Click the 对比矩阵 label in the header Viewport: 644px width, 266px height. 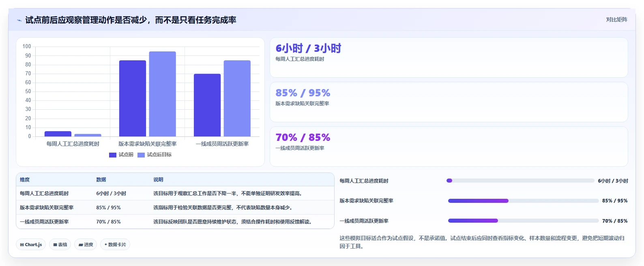tap(616, 19)
